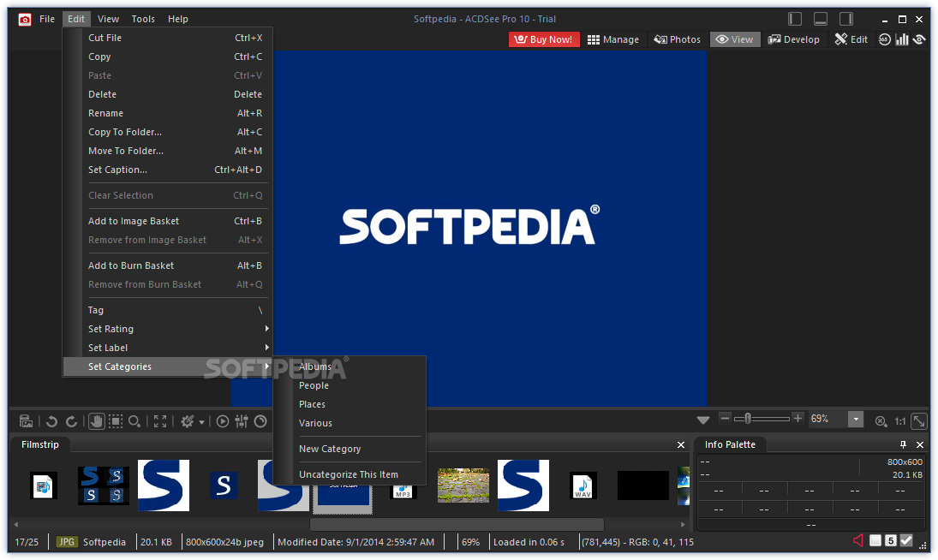Select the WAV audio file thumbnail
938x560 pixels.
(x=583, y=486)
